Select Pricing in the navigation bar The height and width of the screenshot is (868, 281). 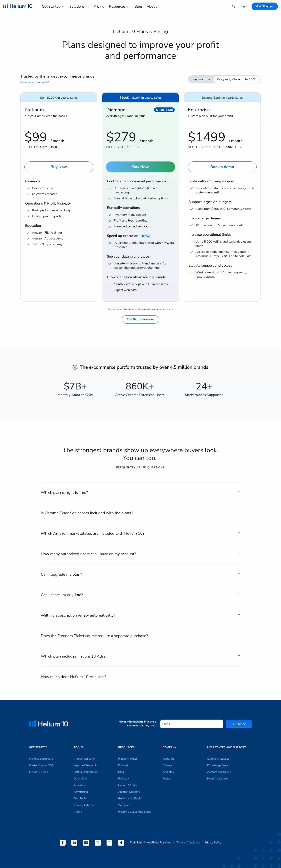(99, 6)
